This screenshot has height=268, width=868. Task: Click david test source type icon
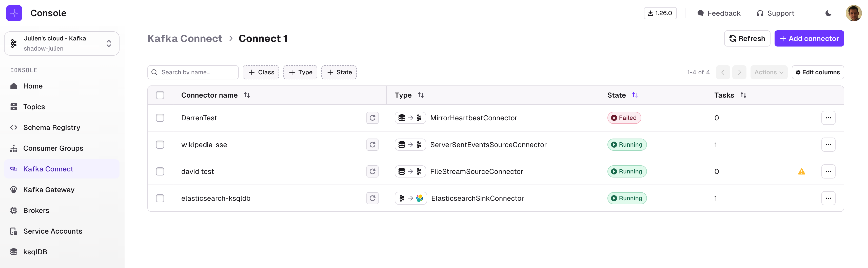[x=410, y=171]
